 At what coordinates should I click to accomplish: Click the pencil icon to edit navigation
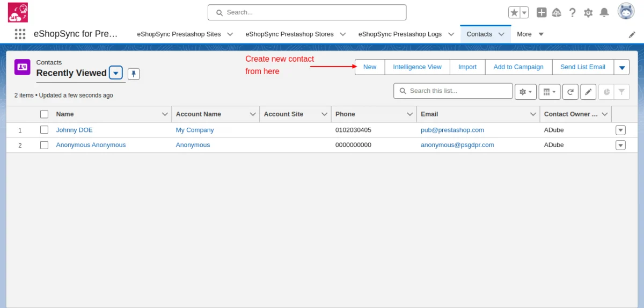tap(632, 34)
